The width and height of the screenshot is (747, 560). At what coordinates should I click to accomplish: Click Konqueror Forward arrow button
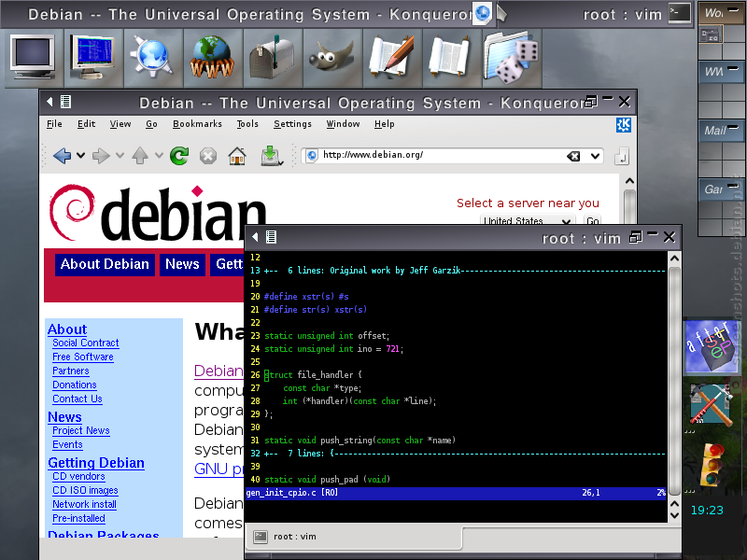[x=101, y=155]
